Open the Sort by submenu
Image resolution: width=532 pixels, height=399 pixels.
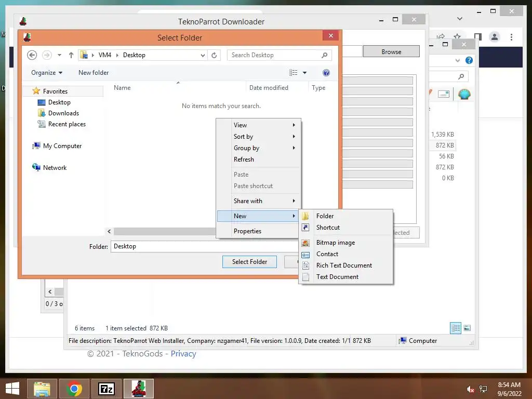pyautogui.click(x=259, y=137)
